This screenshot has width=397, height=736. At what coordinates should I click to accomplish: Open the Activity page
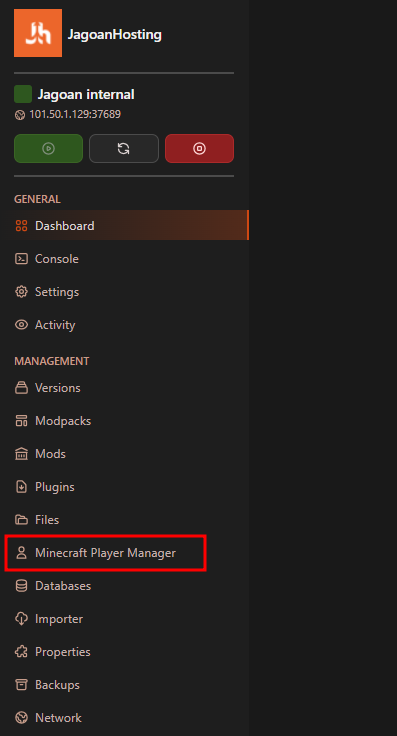click(55, 325)
